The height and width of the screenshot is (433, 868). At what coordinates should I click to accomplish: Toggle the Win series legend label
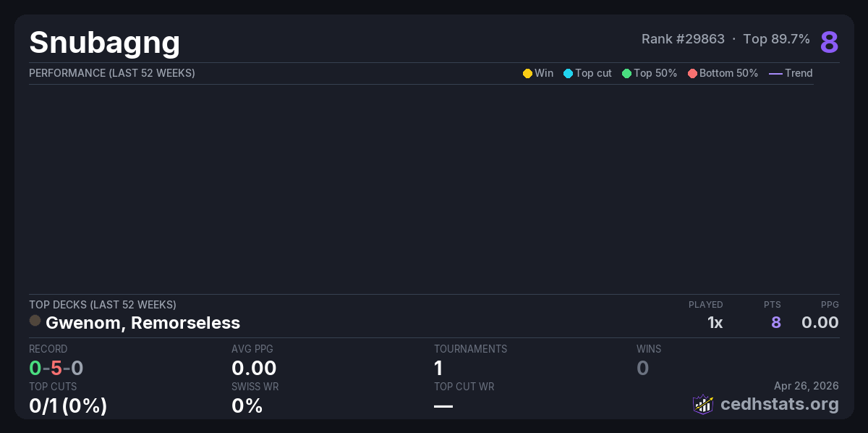[544, 73]
